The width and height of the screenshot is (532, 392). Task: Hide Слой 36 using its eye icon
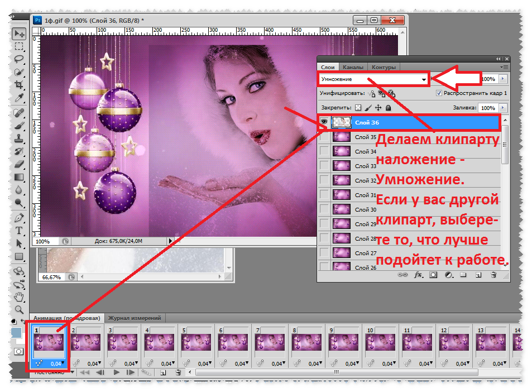click(324, 122)
